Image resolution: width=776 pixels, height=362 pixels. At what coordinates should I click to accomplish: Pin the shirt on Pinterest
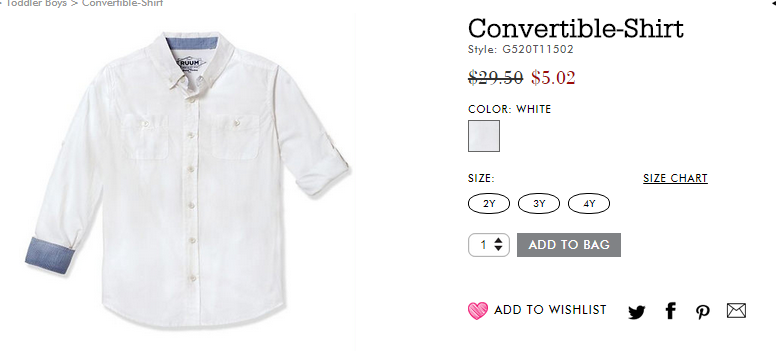[x=702, y=311]
